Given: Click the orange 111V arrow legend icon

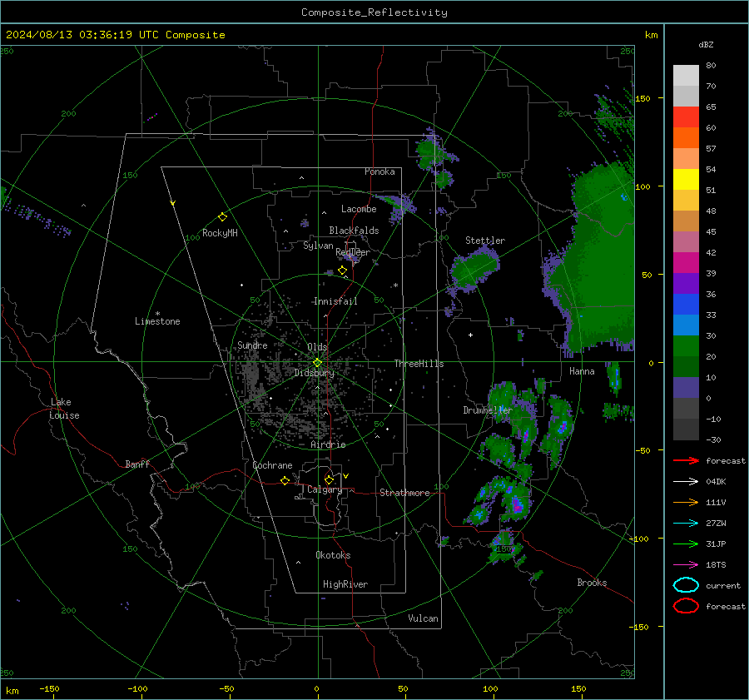Looking at the screenshot, I should click(686, 502).
